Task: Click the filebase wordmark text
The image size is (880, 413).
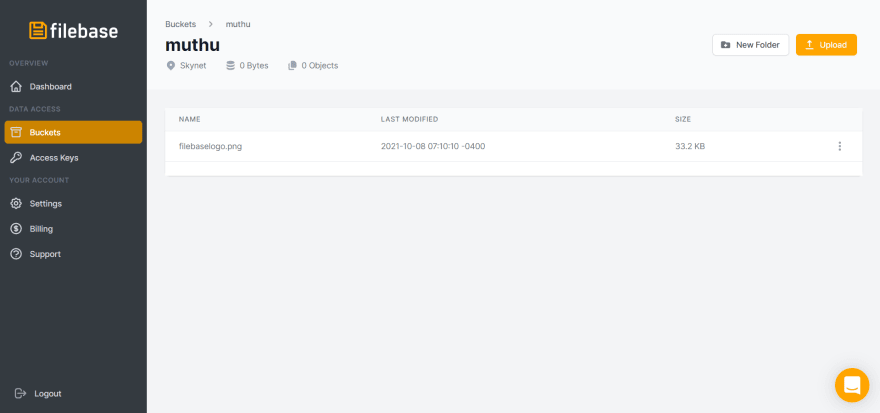Action: coord(84,31)
